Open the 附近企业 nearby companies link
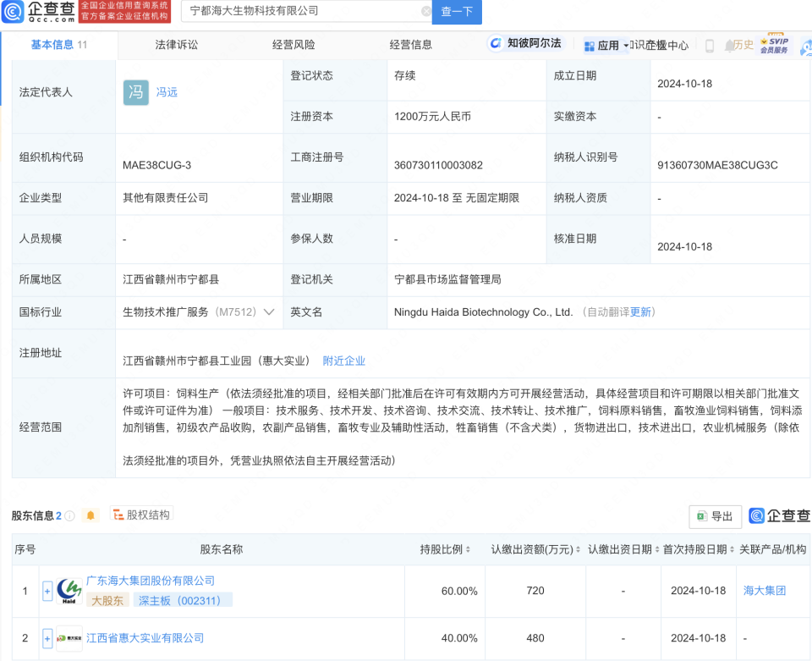 [343, 360]
